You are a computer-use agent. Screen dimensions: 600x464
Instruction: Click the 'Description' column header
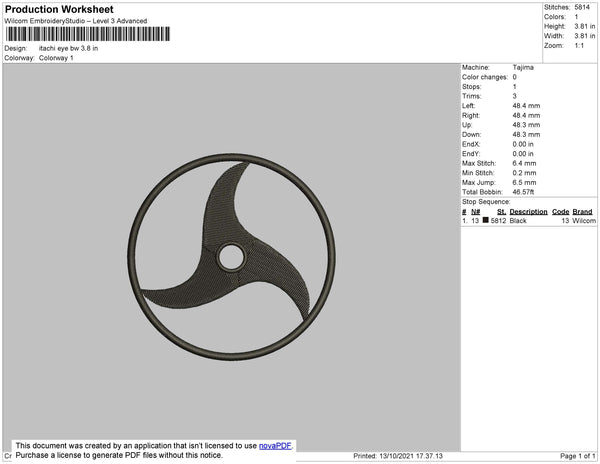pos(528,212)
